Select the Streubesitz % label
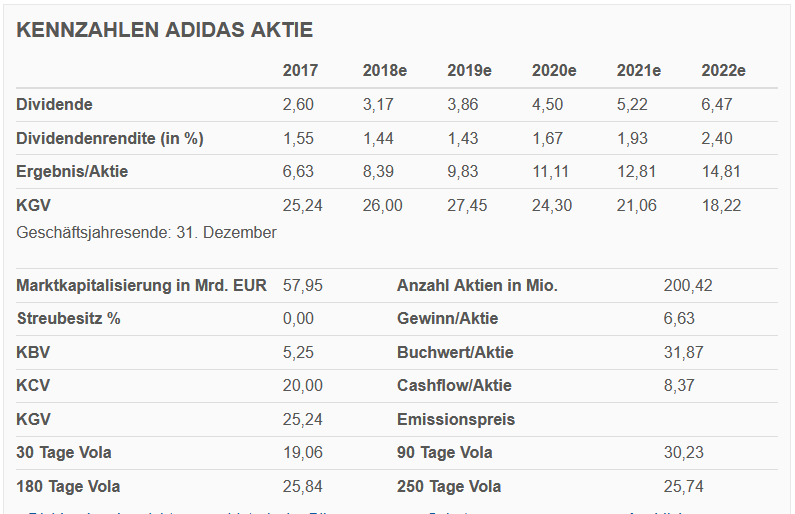 [68, 318]
